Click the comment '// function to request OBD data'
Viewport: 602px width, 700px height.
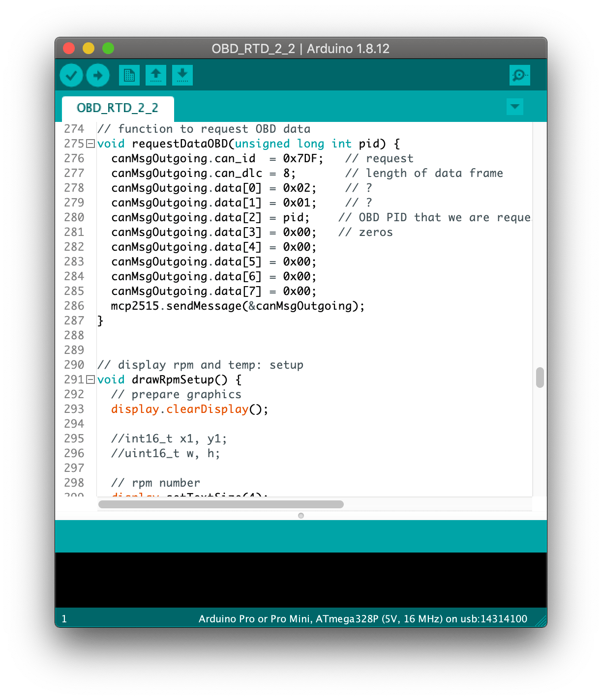point(204,129)
